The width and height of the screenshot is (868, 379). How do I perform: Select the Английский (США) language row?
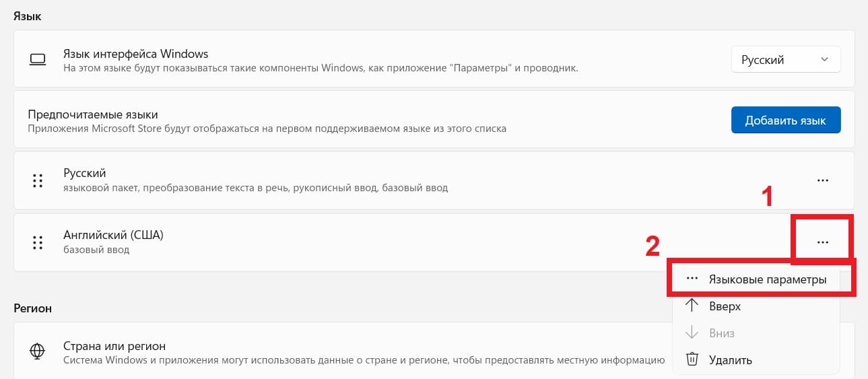[434, 242]
